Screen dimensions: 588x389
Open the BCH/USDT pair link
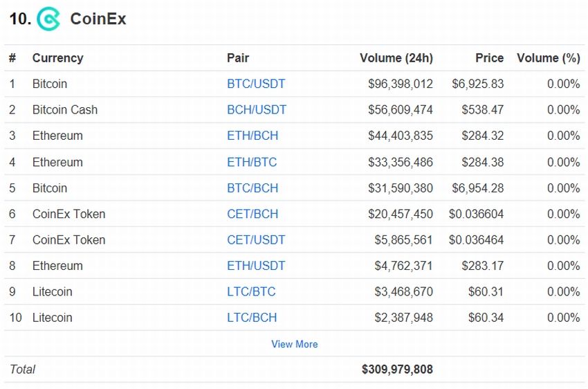pyautogui.click(x=257, y=109)
